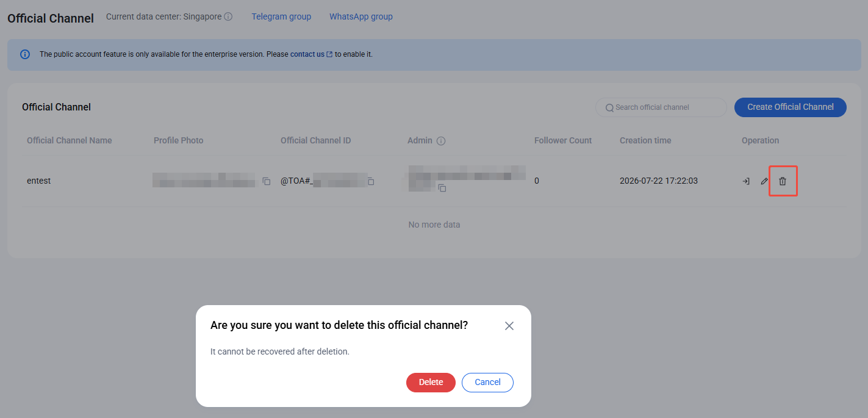The width and height of the screenshot is (868, 418).
Task: Click the data center info icon
Action: [228, 17]
